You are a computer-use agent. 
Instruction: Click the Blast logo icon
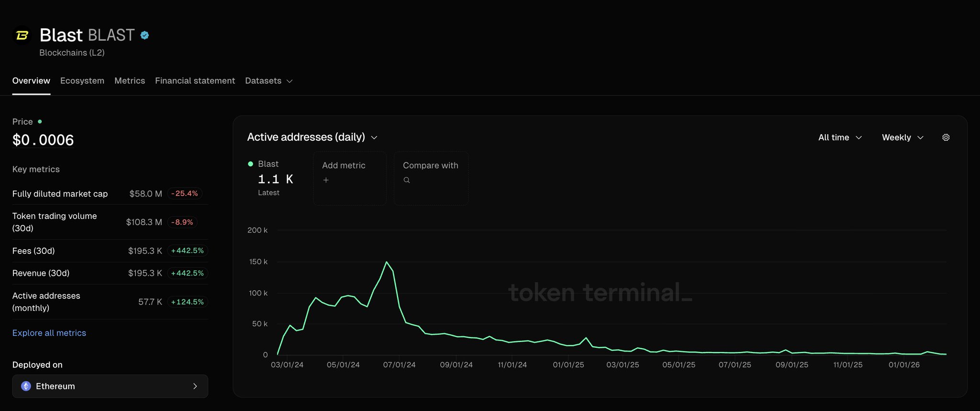coord(22,35)
